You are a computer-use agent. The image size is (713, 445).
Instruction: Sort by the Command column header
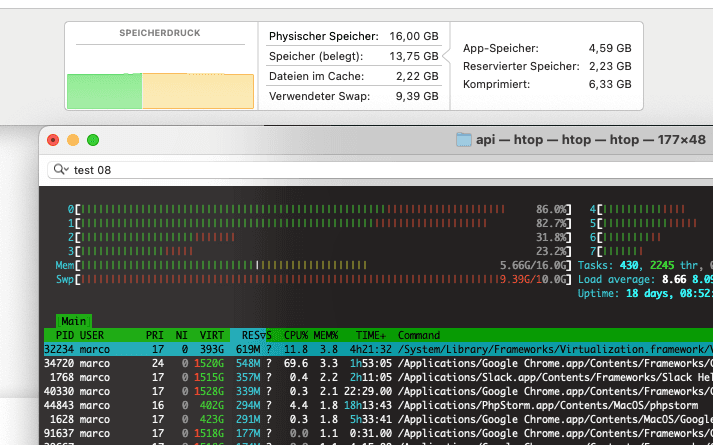419,335
